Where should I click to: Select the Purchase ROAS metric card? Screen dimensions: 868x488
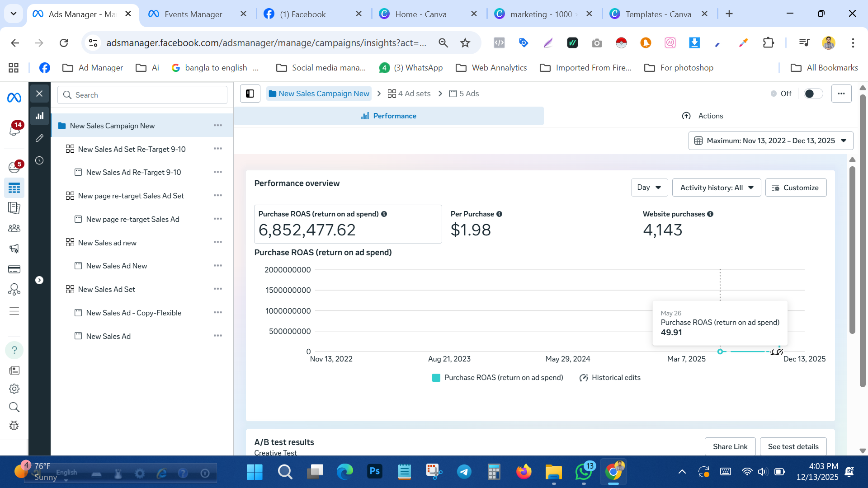click(348, 224)
